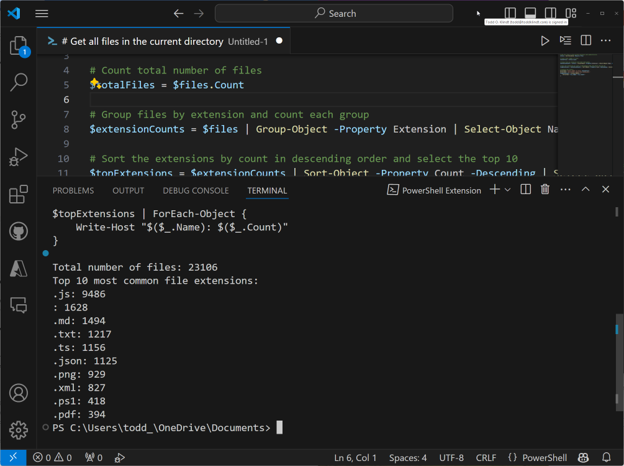Switch to the DEBUG CONSOLE tab
This screenshot has width=624, height=466.
[x=195, y=191]
